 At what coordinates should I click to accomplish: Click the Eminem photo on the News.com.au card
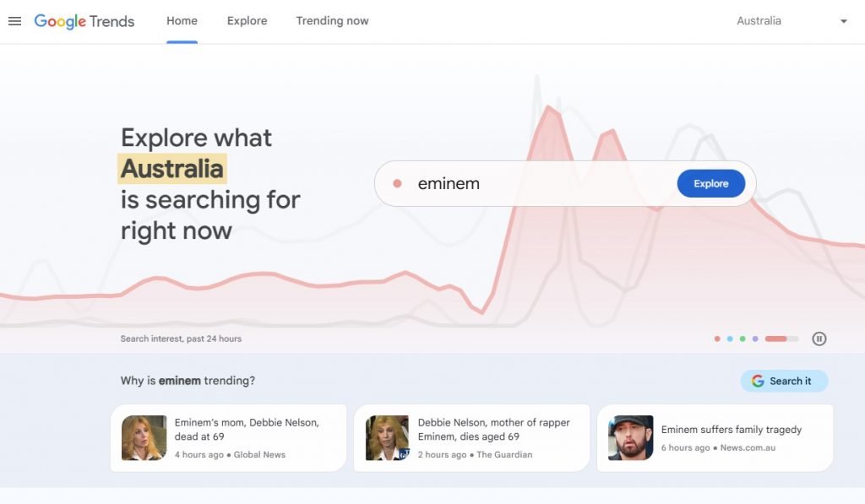[x=629, y=437]
